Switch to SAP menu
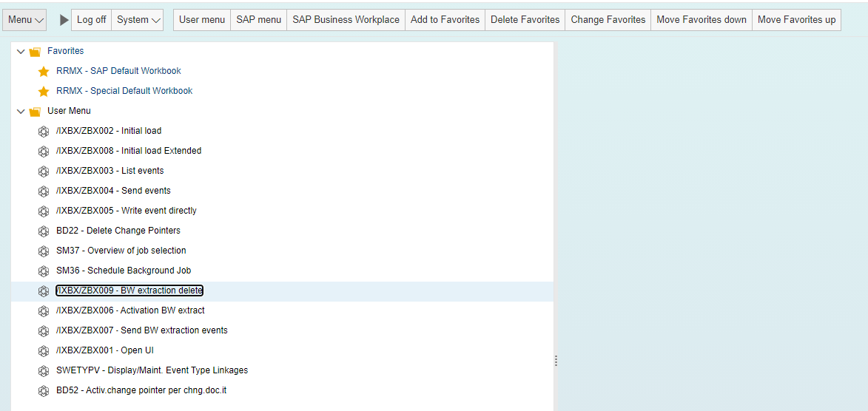 (258, 20)
